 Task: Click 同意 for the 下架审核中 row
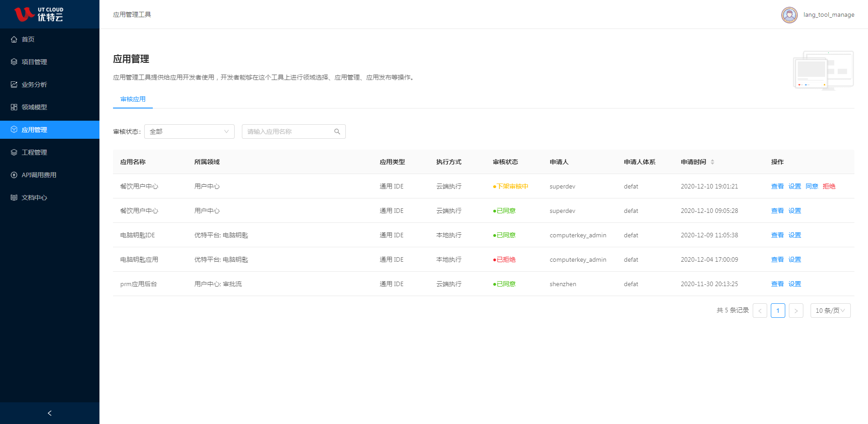(x=812, y=186)
